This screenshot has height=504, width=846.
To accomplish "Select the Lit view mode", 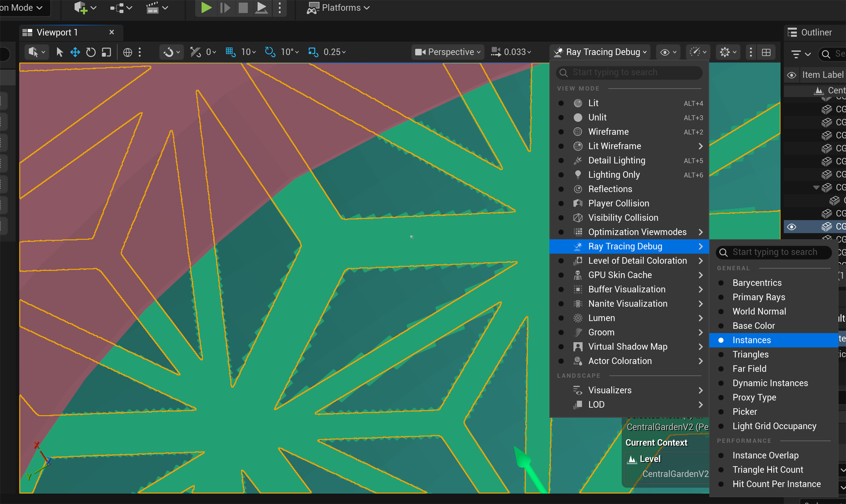I will tap(629, 103).
